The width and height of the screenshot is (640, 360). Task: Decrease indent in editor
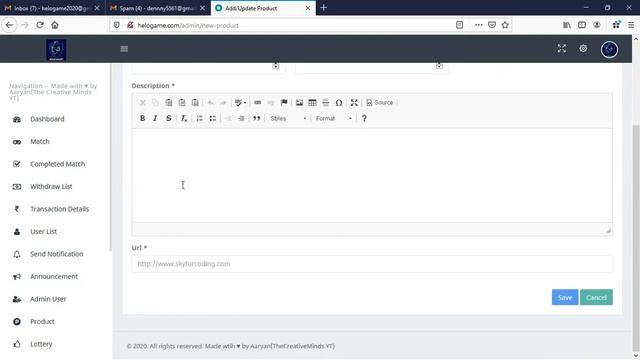228,118
